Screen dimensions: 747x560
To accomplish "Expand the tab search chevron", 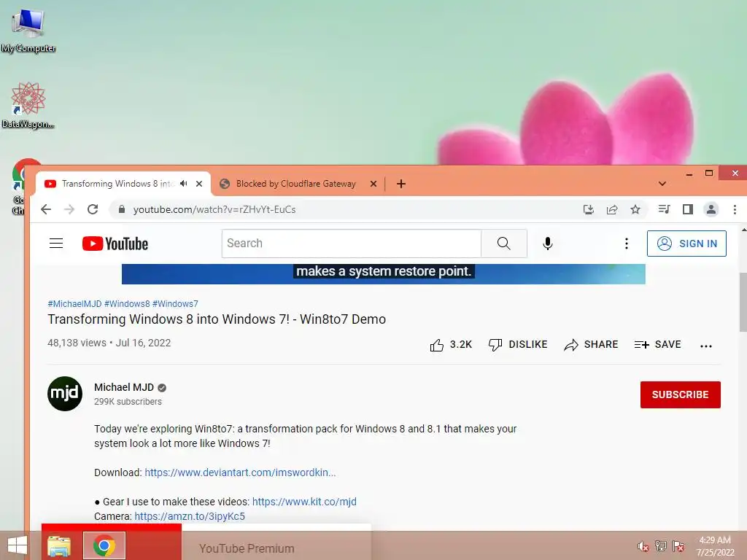I will coord(662,184).
